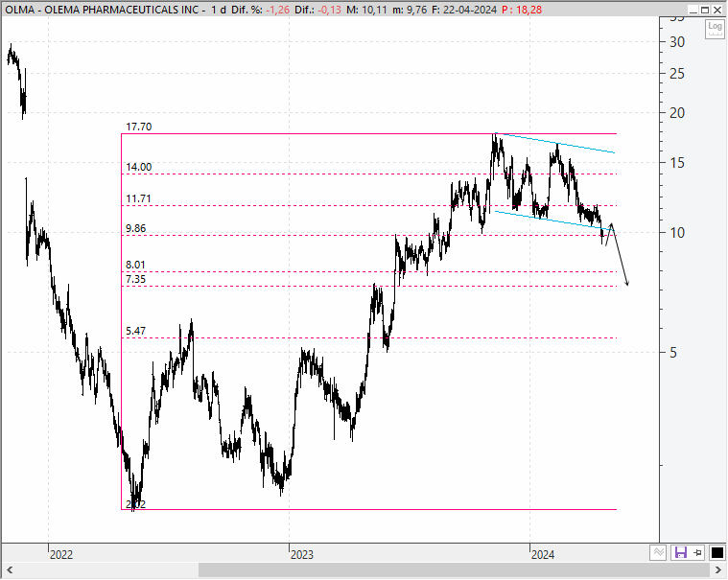Click the scrollbar right arrow

(x=717, y=569)
